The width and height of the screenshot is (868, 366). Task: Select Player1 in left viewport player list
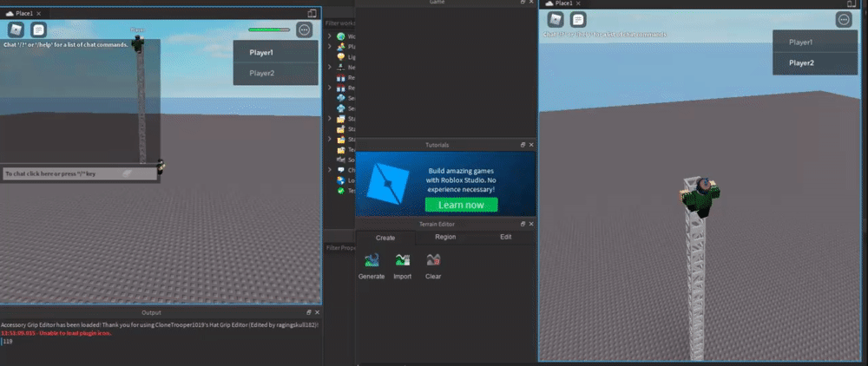pyautogui.click(x=276, y=53)
